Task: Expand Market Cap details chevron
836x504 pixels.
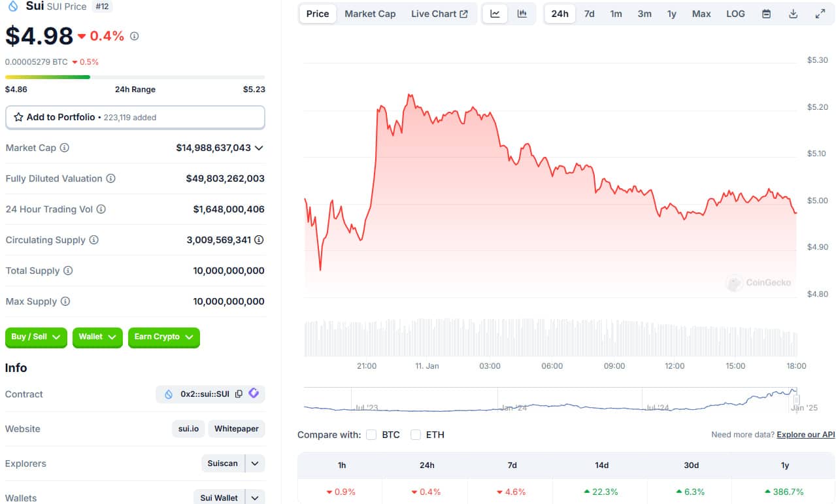Action: 259,148
